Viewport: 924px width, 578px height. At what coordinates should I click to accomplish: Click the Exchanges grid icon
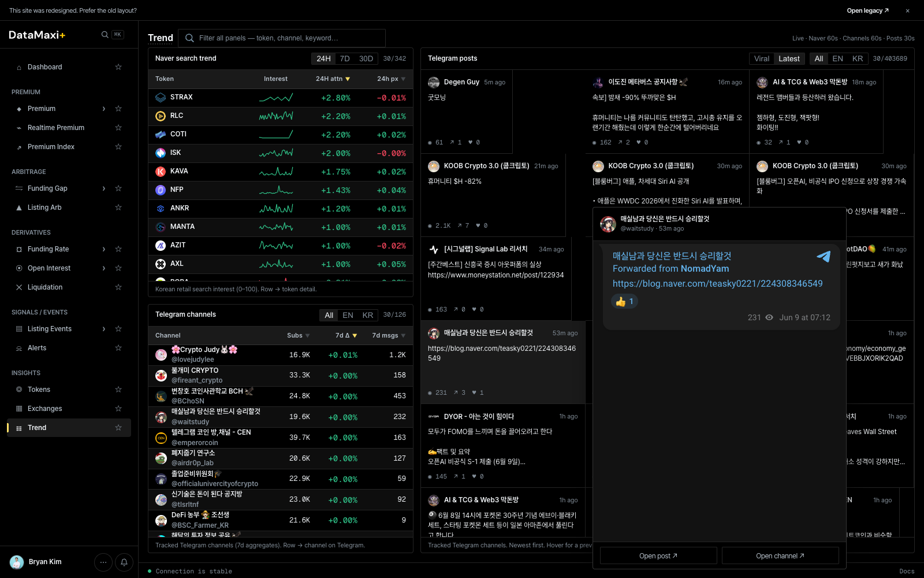tap(19, 409)
